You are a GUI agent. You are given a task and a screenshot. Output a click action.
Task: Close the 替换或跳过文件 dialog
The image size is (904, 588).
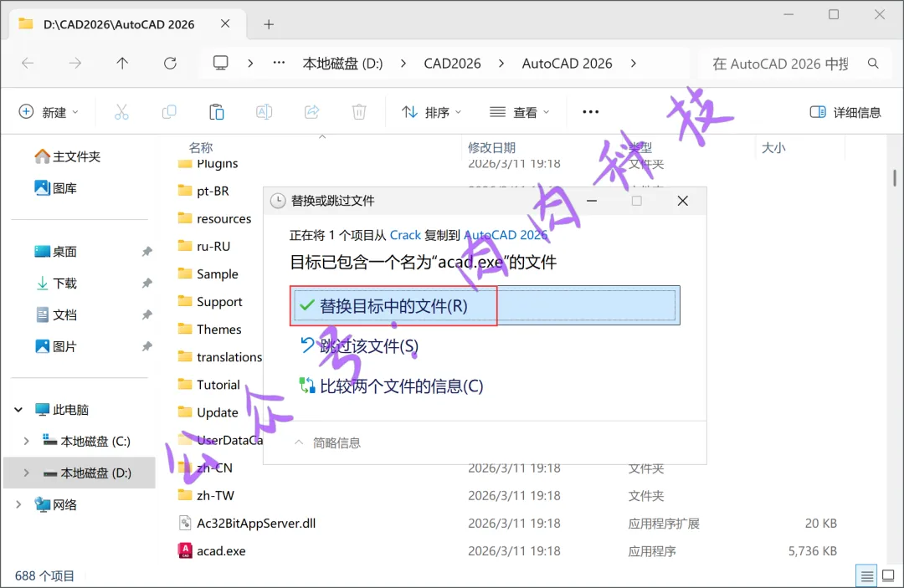[683, 201]
